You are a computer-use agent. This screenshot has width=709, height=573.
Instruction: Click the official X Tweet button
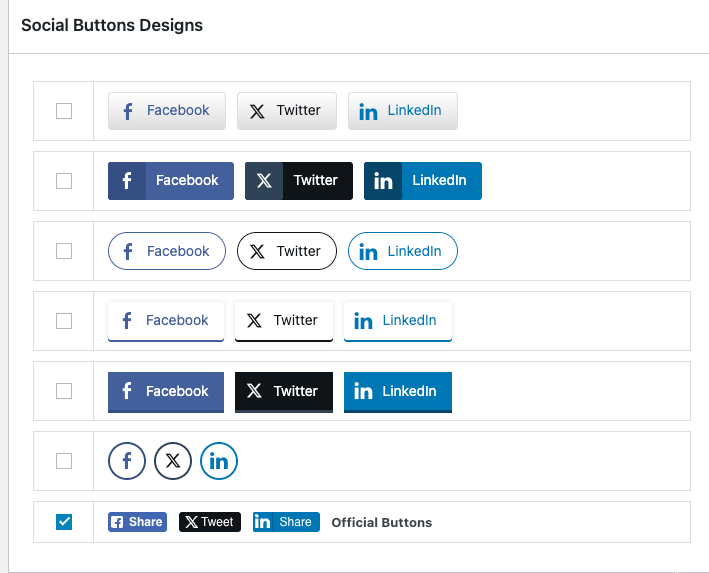pos(210,522)
